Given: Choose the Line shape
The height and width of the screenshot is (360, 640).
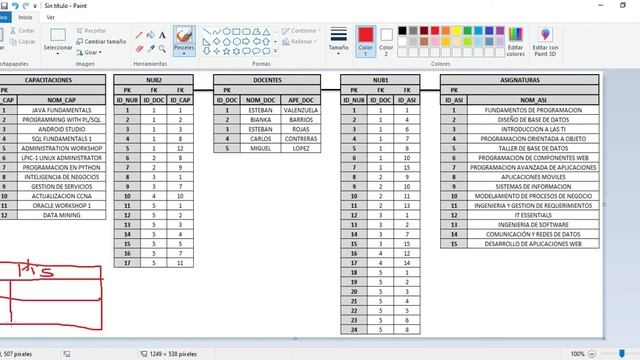Looking at the screenshot, I should (x=207, y=31).
